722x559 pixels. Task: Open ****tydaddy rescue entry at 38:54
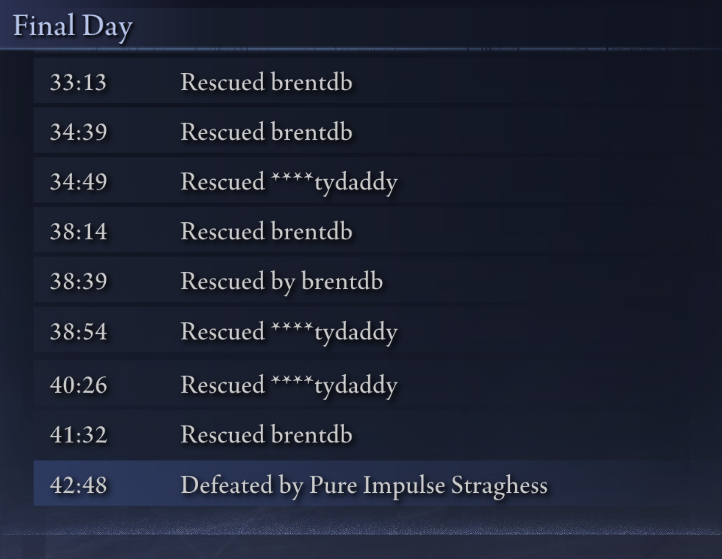point(289,332)
